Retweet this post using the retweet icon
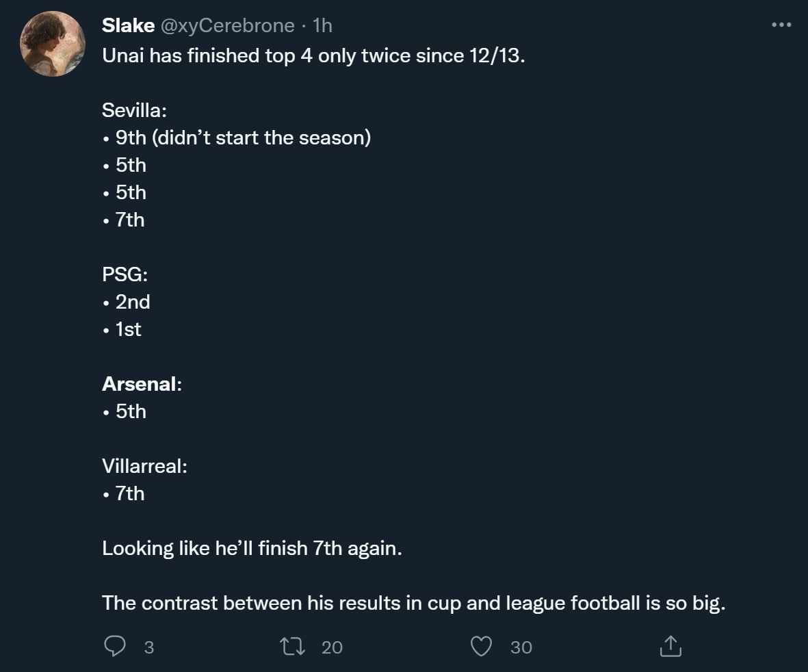The height and width of the screenshot is (672, 808). [291, 646]
